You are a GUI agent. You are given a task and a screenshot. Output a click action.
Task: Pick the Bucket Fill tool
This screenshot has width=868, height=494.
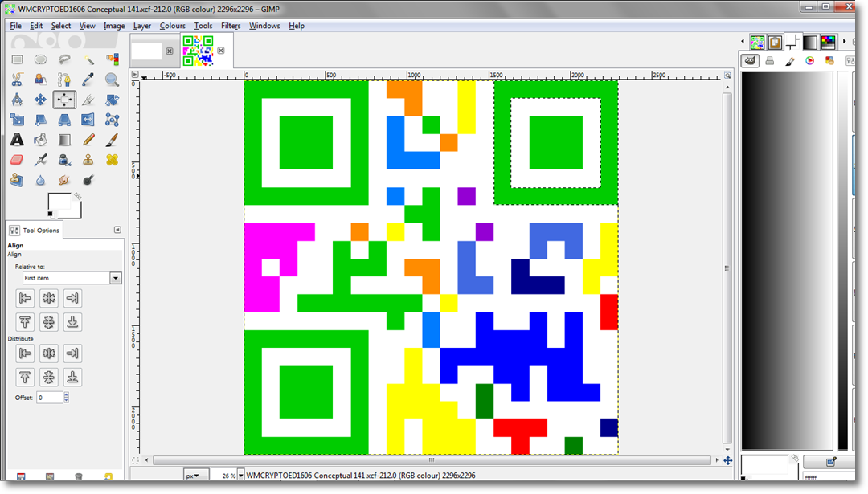click(x=40, y=140)
